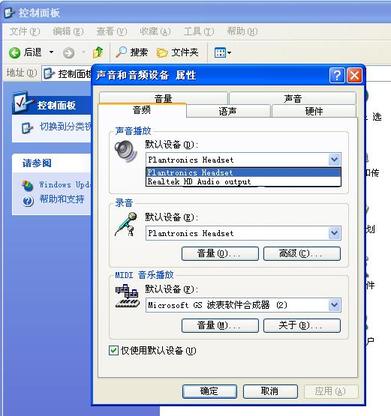Click the Help and Support icon
The image size is (391, 416).
28,201
